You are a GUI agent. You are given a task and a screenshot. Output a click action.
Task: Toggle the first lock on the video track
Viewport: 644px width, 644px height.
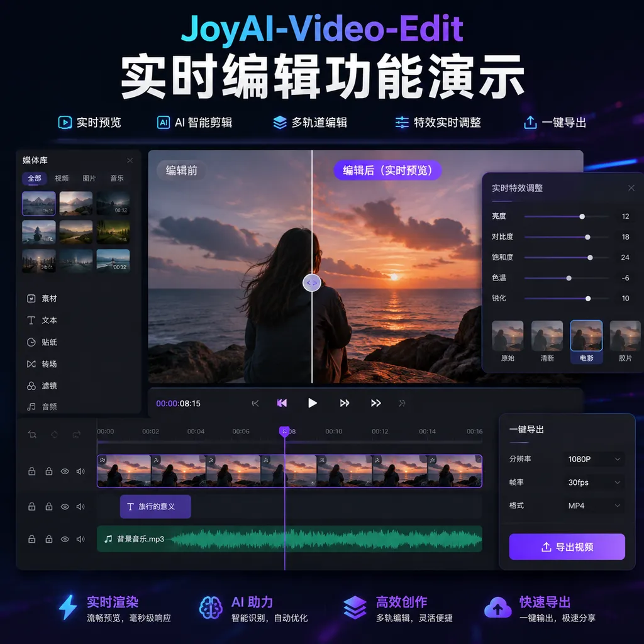[x=31, y=471]
